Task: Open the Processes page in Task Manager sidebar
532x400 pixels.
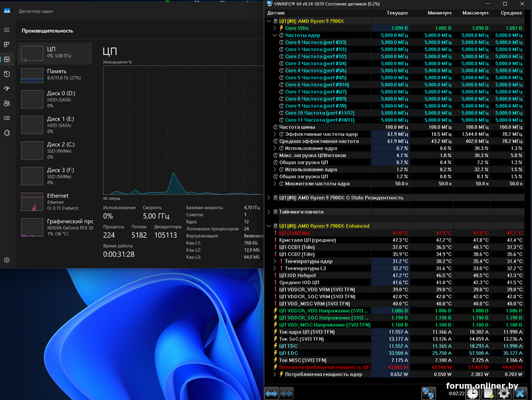Action: (x=7, y=45)
